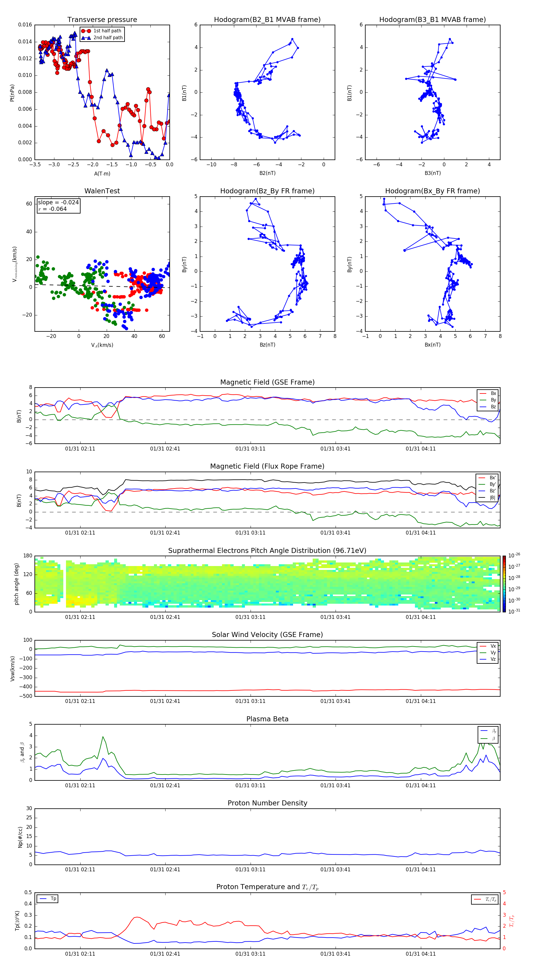Click the 'Magnetic Field (Flux Rope Frame)' title
The width and height of the screenshot is (535, 980).
click(267, 466)
